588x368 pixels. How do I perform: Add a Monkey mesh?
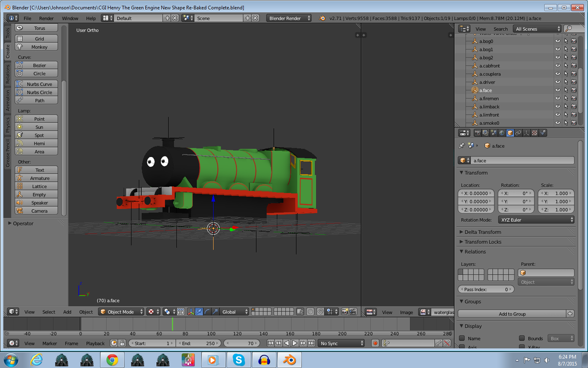point(36,47)
